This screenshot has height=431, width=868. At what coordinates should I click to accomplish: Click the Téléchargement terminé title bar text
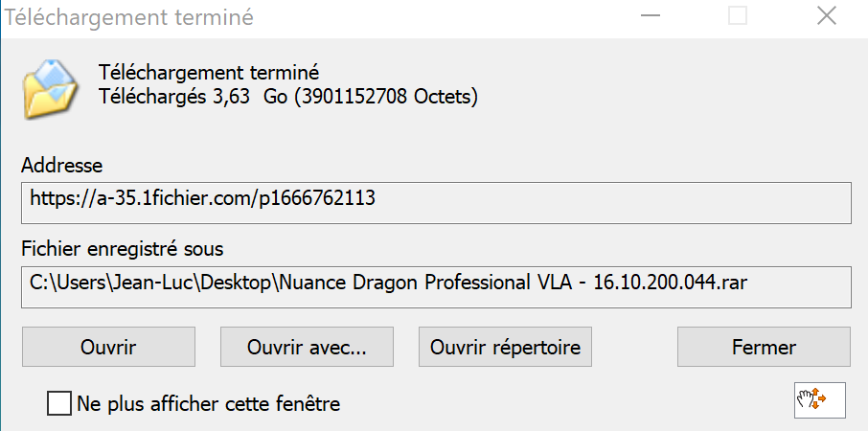129,16
